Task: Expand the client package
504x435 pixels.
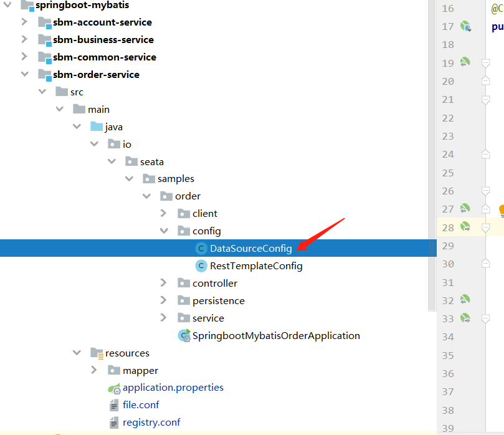Action: point(164,213)
